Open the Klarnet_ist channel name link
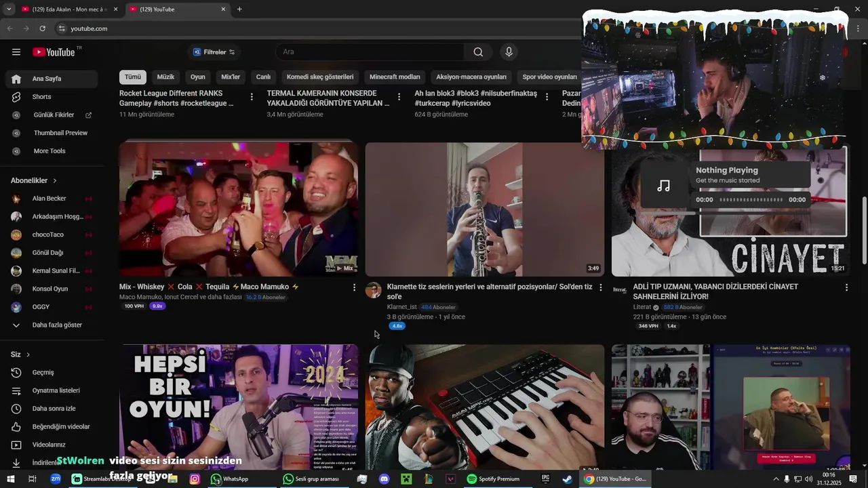Image resolution: width=868 pixels, height=488 pixels. tap(401, 307)
